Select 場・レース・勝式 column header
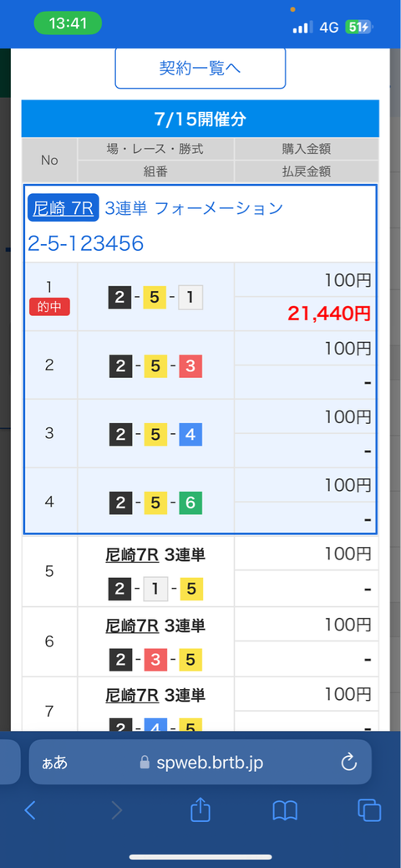Viewport: 401px width, 868px height. click(155, 149)
